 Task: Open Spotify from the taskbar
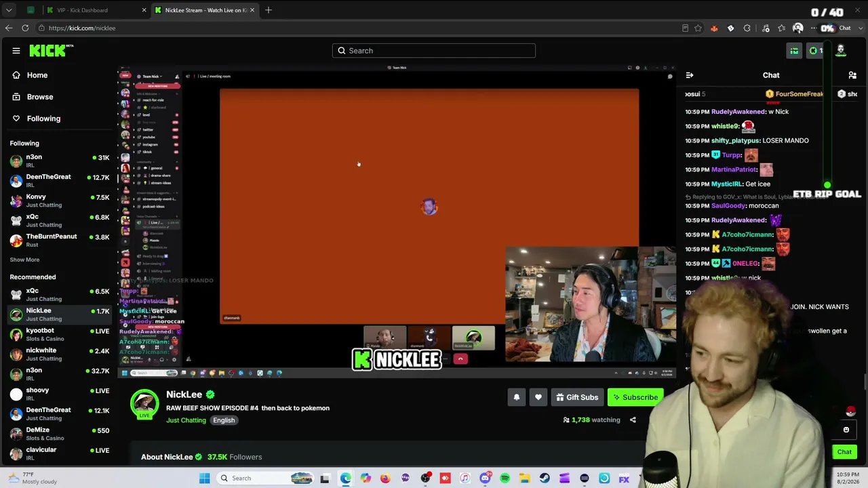point(505,479)
